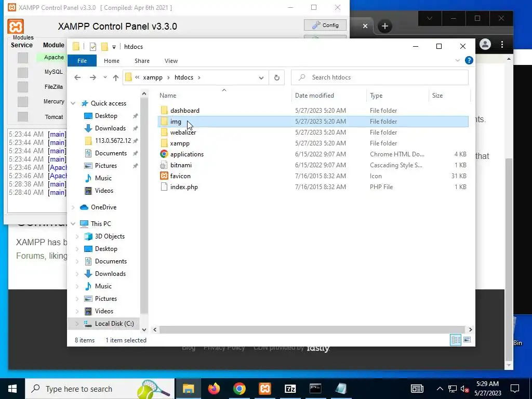This screenshot has width=532, height=399.
Task: Customize Quick Access Toolbar dropdown
Action: [x=114, y=47]
